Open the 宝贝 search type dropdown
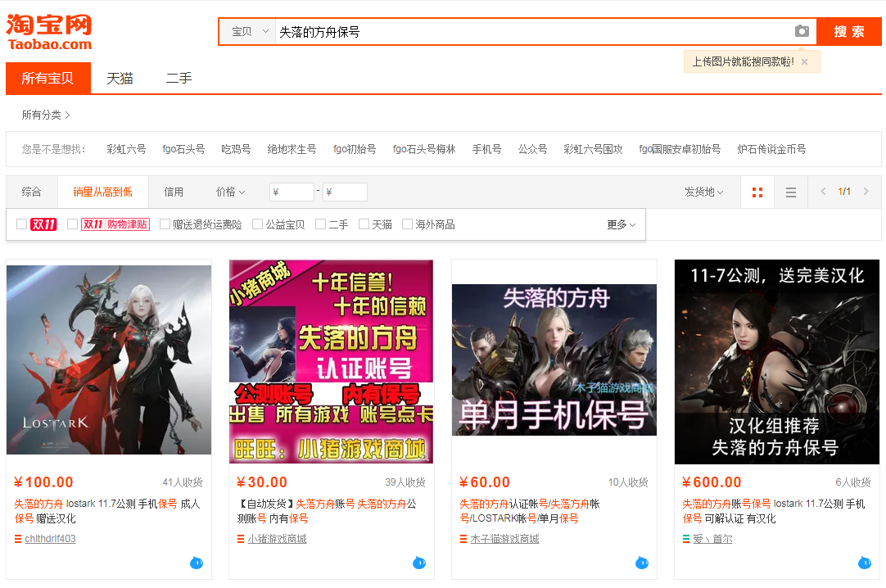The height and width of the screenshot is (588, 886). pos(249,32)
